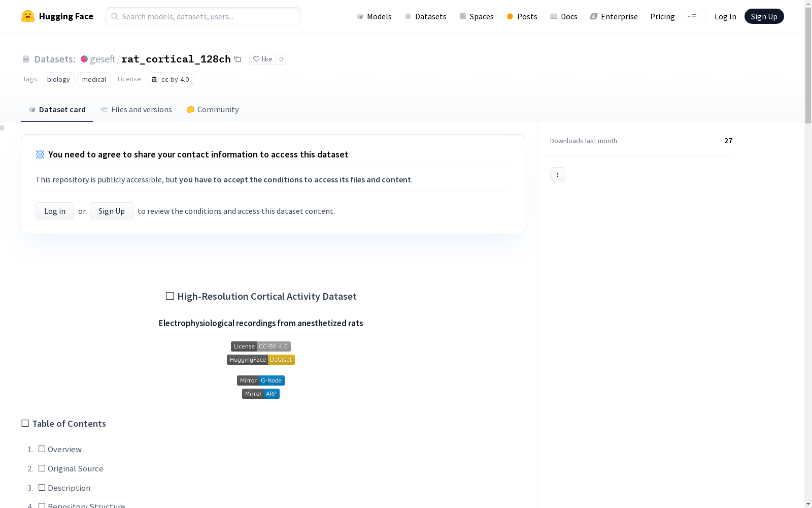Click the cc-by-4.0 license tag
This screenshot has height=508, width=812.
(x=171, y=79)
